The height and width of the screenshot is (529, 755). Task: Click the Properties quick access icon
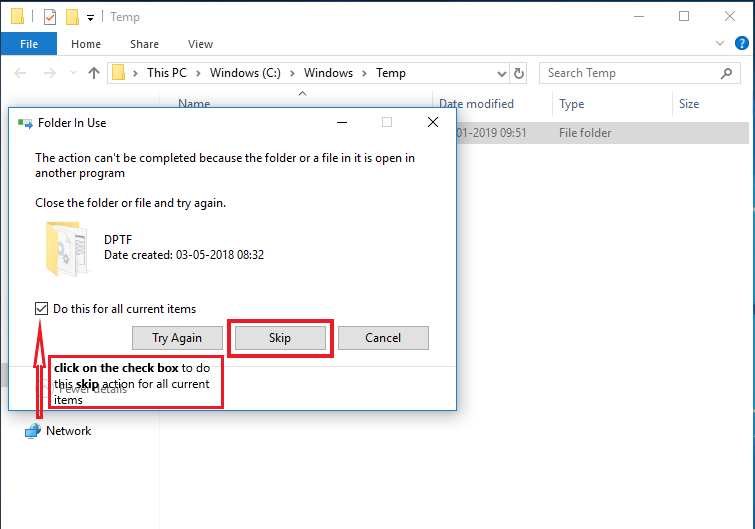[50, 17]
